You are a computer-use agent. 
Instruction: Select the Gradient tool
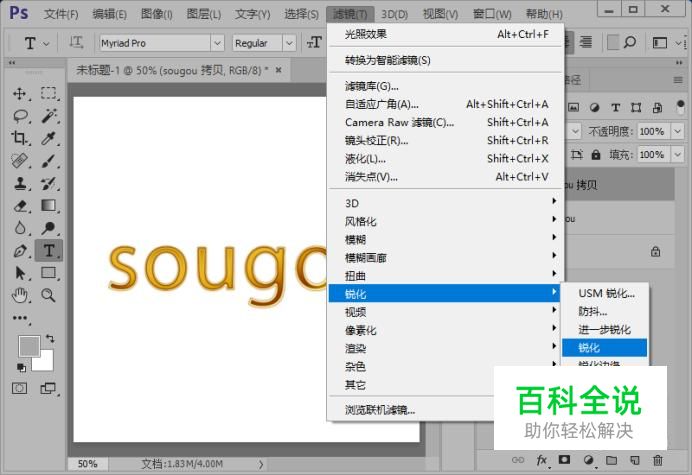point(49,206)
